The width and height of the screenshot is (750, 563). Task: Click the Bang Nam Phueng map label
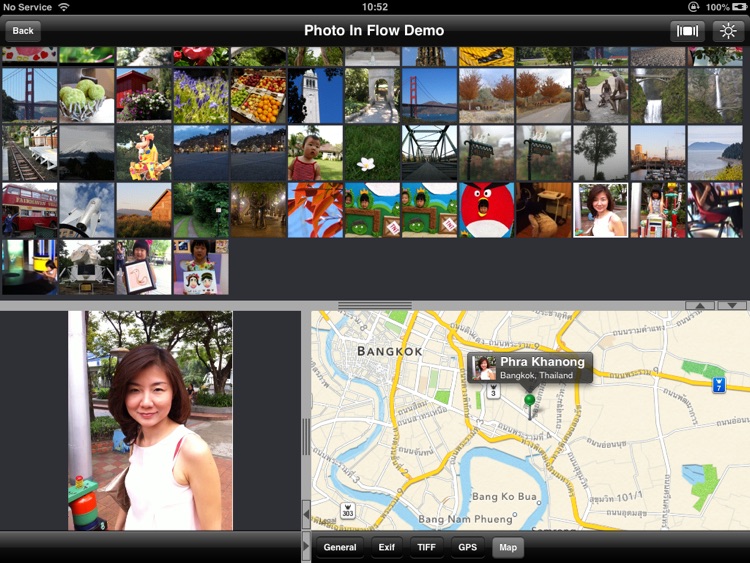pyautogui.click(x=465, y=519)
